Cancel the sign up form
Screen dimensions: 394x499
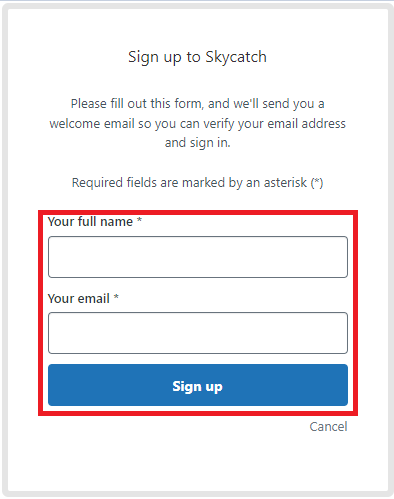click(328, 426)
